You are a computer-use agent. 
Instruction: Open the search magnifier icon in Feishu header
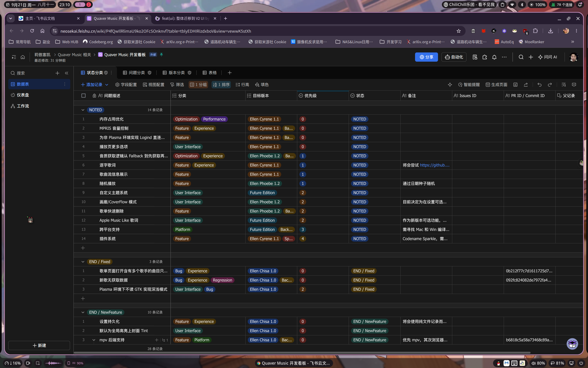[x=521, y=57]
